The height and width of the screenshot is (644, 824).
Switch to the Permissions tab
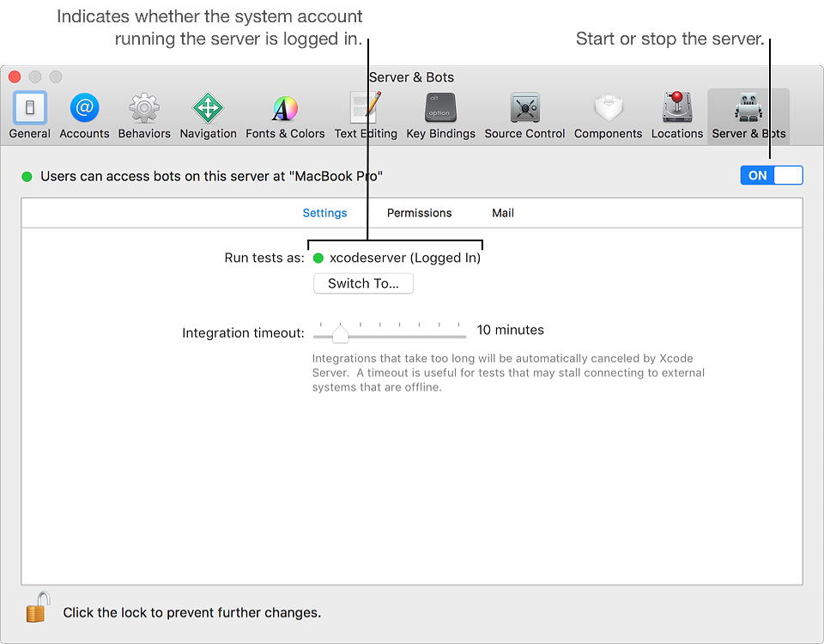[420, 213]
